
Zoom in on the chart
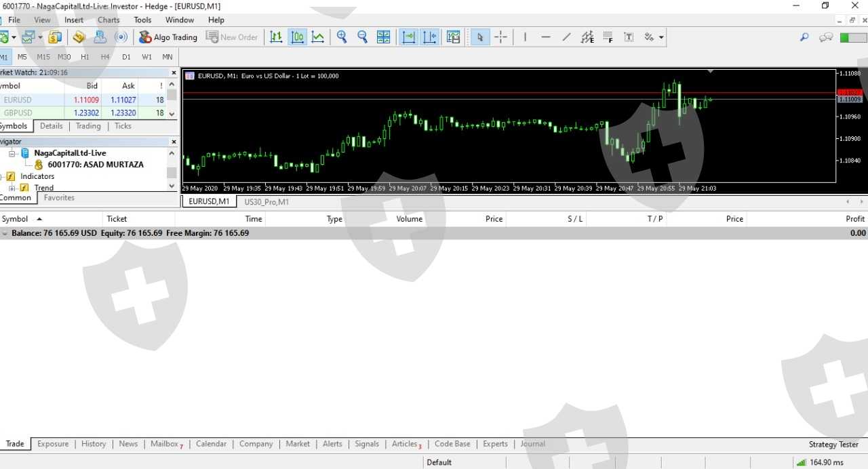[x=342, y=37]
